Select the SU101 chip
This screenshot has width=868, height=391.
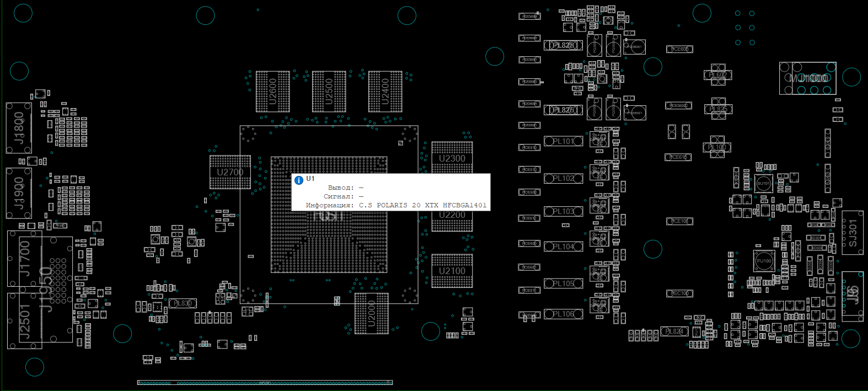[763, 183]
